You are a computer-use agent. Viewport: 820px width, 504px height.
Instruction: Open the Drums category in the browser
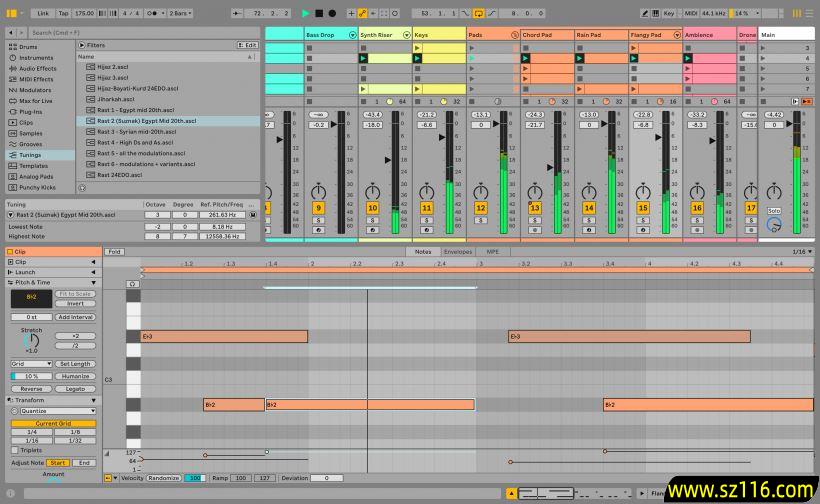click(x=28, y=47)
